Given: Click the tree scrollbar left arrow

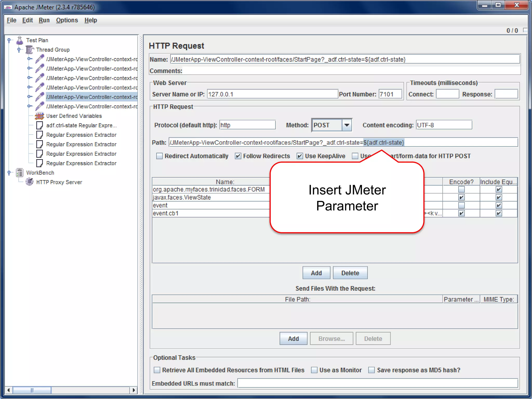Looking at the screenshot, I should pos(9,390).
